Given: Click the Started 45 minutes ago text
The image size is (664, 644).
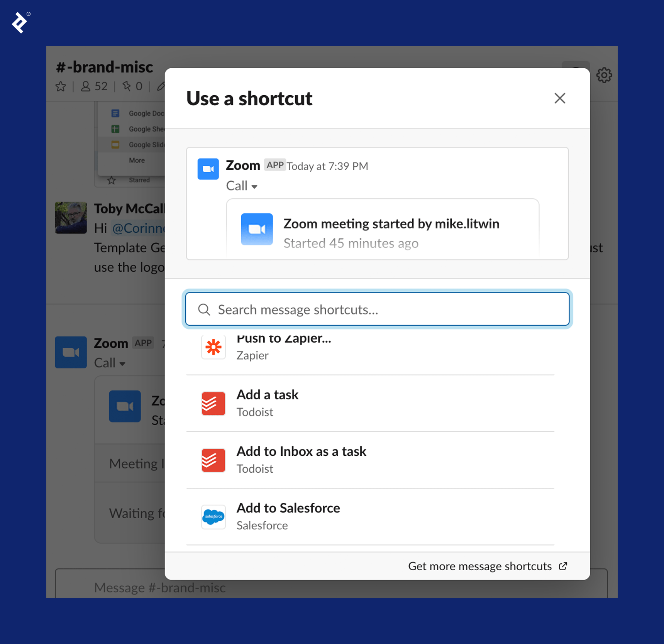Looking at the screenshot, I should coord(351,243).
